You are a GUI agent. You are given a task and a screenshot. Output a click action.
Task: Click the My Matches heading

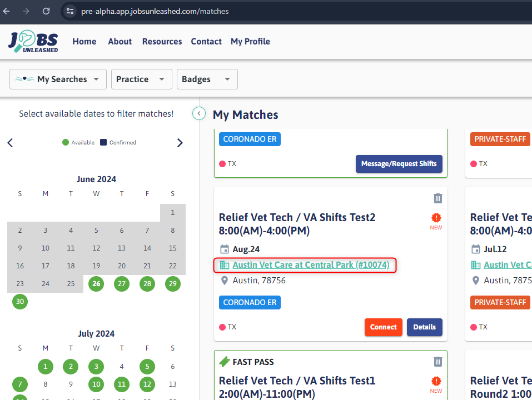pyautogui.click(x=245, y=115)
